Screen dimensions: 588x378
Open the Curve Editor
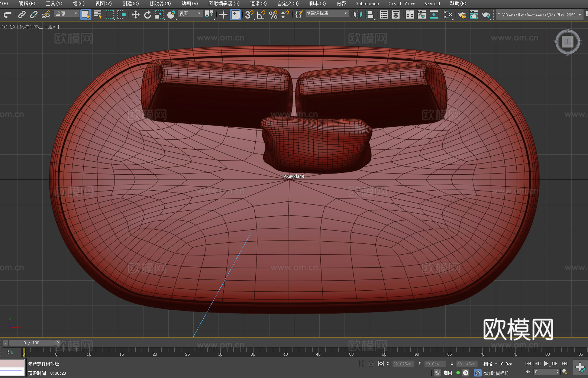(x=422, y=14)
